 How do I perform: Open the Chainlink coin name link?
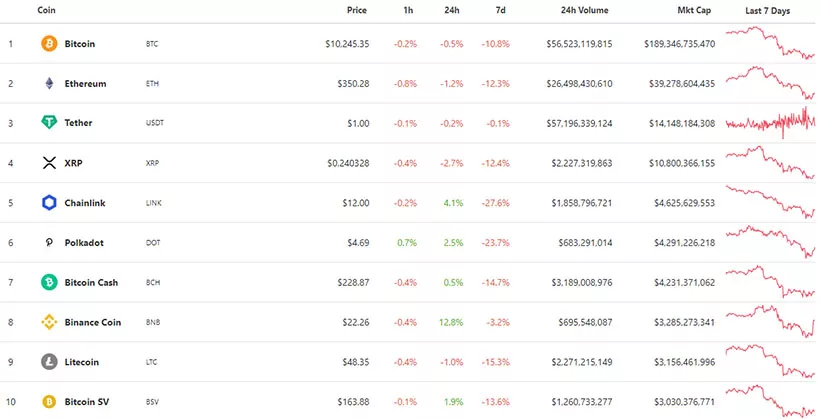coord(84,203)
